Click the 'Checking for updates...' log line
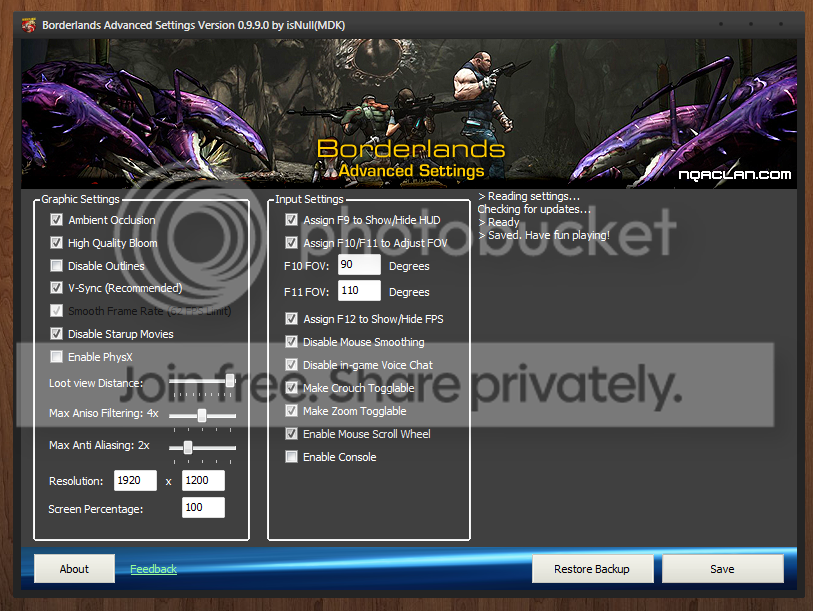The height and width of the screenshot is (611, 813). [x=534, y=209]
